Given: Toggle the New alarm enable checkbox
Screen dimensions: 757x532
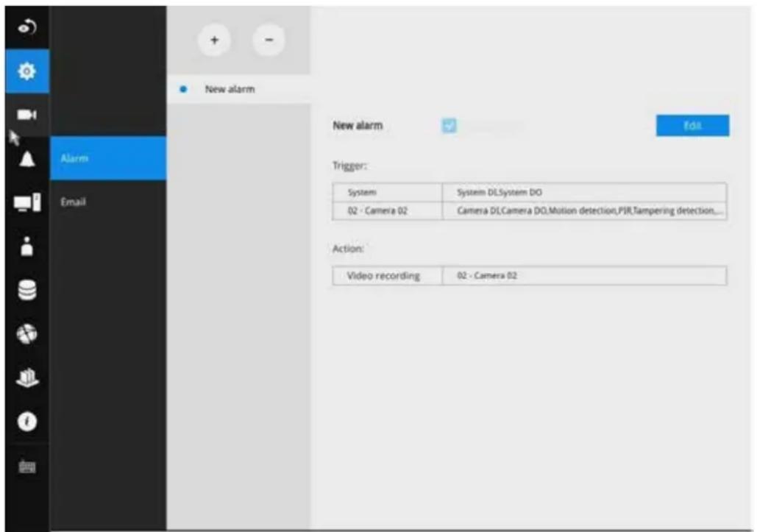Looking at the screenshot, I should click(x=449, y=126).
